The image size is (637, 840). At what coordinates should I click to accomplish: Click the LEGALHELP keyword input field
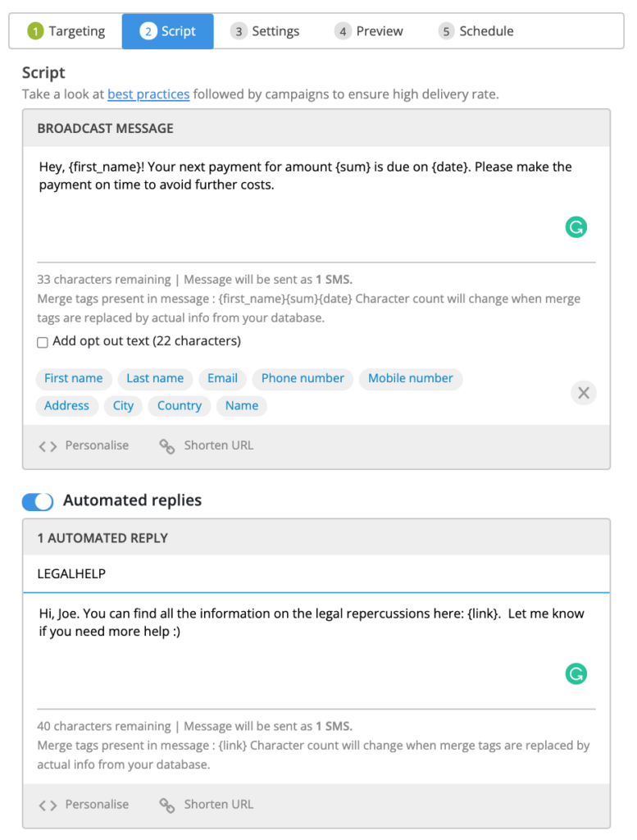coord(316,573)
